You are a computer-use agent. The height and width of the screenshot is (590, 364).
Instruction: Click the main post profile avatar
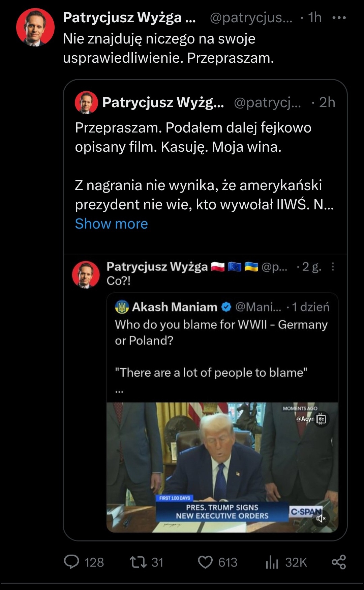pos(35,28)
